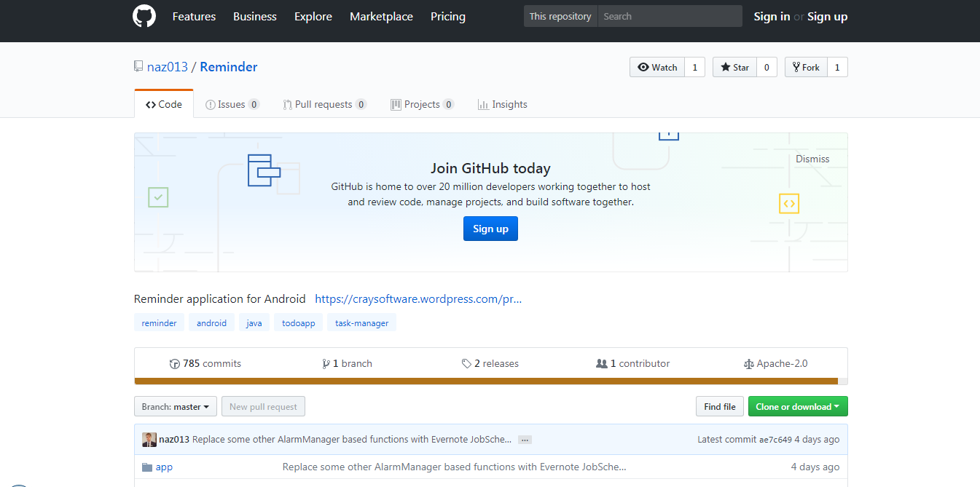Open naz013 avatar thumbnail in commit bar
The width and height of the screenshot is (980, 487).
pyautogui.click(x=149, y=440)
